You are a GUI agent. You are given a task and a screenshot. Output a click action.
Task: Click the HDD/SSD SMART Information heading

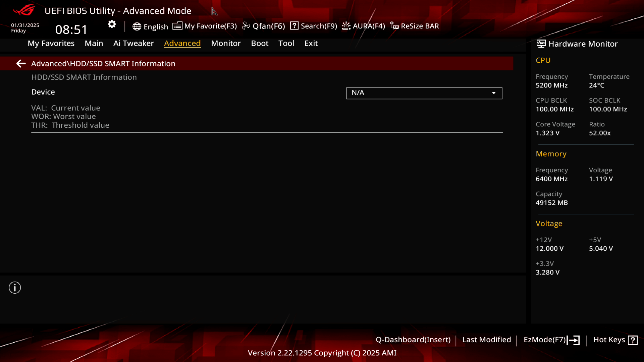84,77
